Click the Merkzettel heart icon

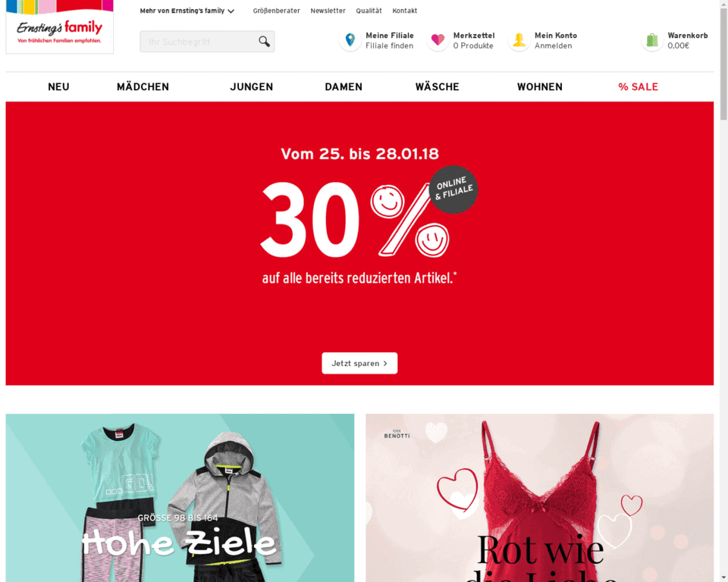[x=438, y=40]
